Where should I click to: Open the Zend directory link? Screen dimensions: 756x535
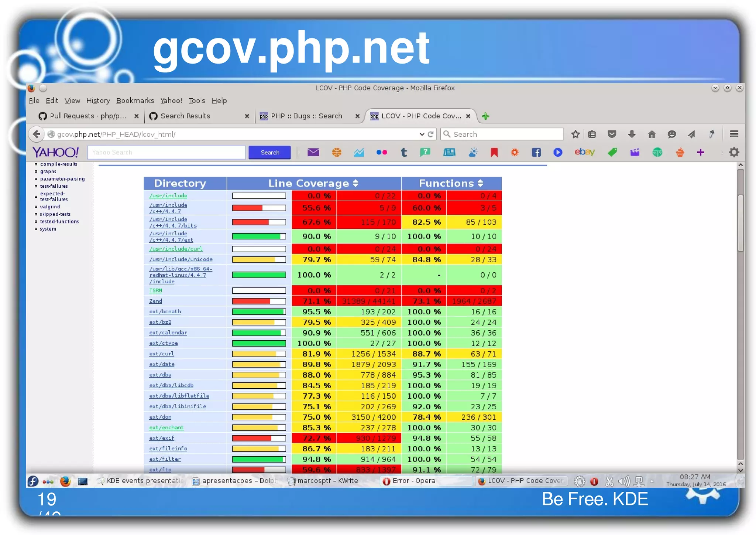[x=155, y=301]
